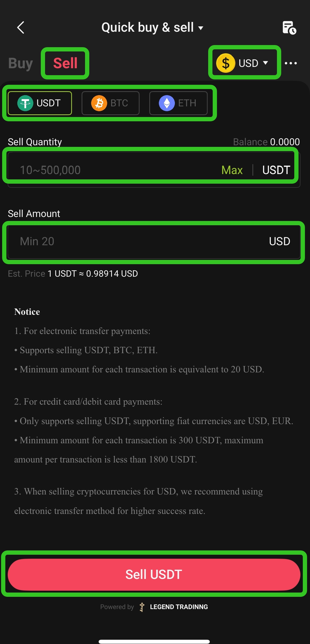This screenshot has width=310, height=644.
Task: Open the order history icon
Action: 289,28
